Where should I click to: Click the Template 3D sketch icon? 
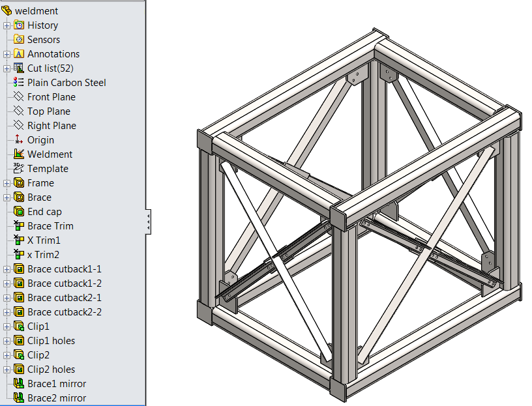pyautogui.click(x=19, y=169)
